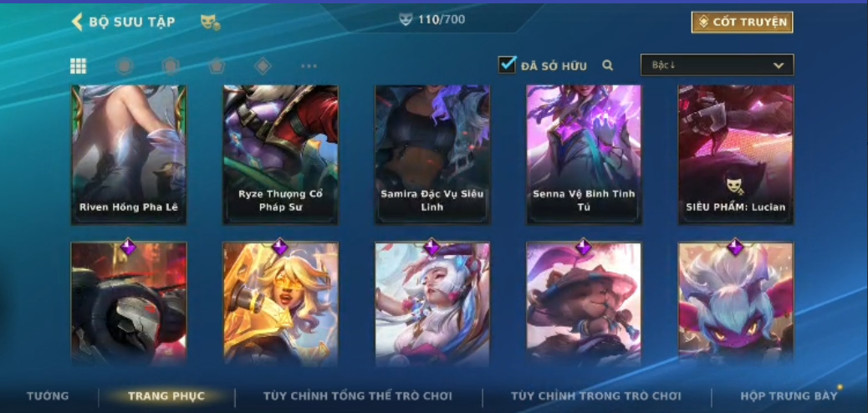The width and height of the screenshot is (868, 413).
Task: Select the diamond rarity filter icon
Action: [263, 66]
